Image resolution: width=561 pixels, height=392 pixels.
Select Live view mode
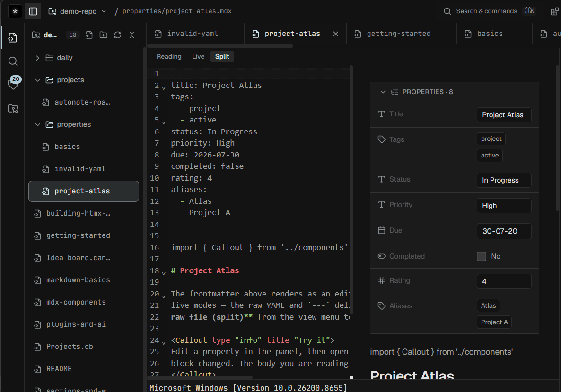198,57
